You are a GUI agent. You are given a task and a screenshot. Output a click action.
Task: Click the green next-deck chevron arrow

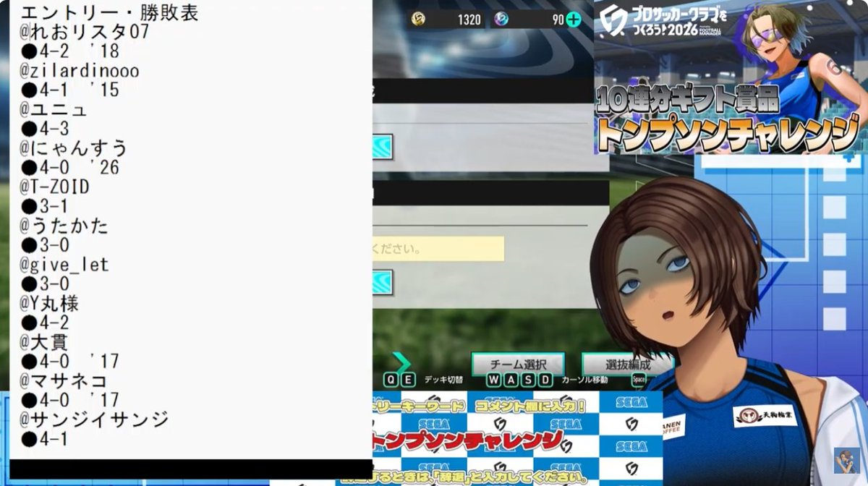click(x=401, y=363)
